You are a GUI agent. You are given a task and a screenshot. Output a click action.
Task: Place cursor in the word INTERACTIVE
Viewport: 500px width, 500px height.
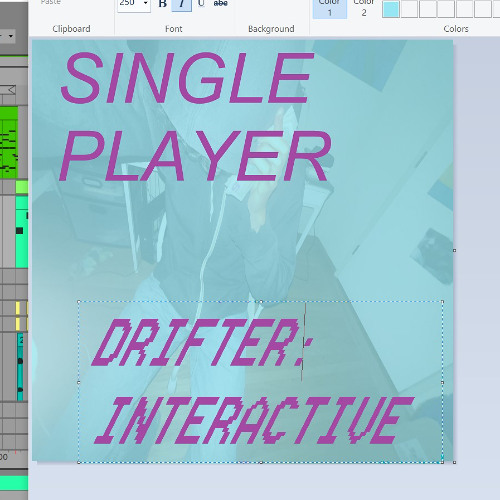[x=254, y=420]
